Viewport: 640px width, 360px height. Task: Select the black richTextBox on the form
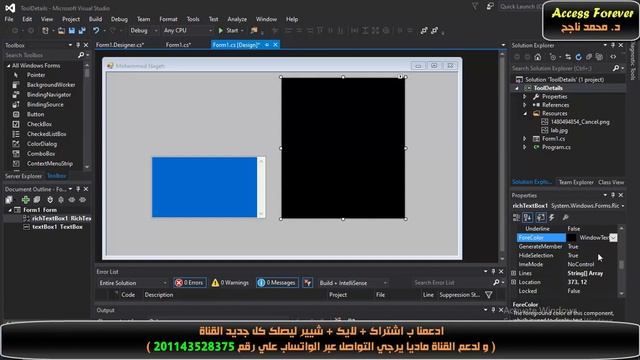click(343, 148)
